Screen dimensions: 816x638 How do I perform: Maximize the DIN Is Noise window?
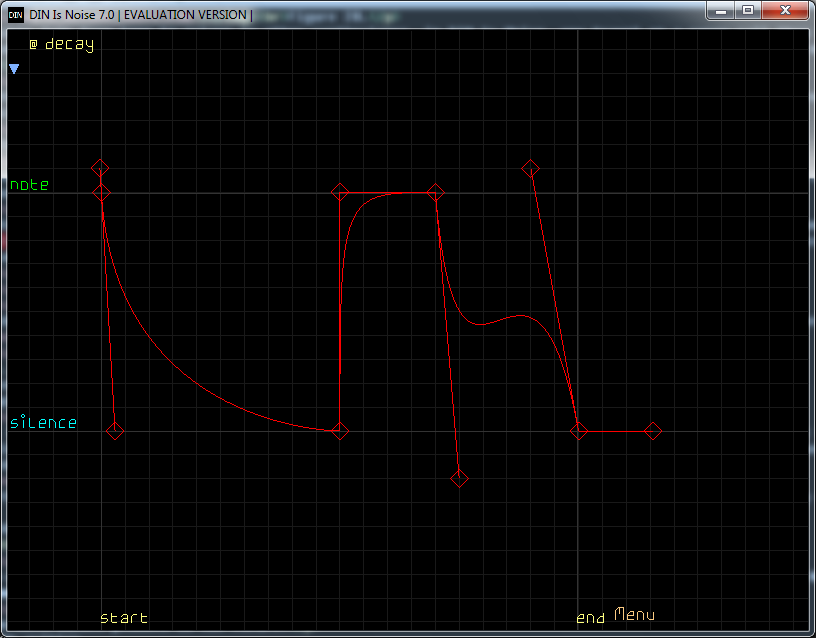click(747, 10)
